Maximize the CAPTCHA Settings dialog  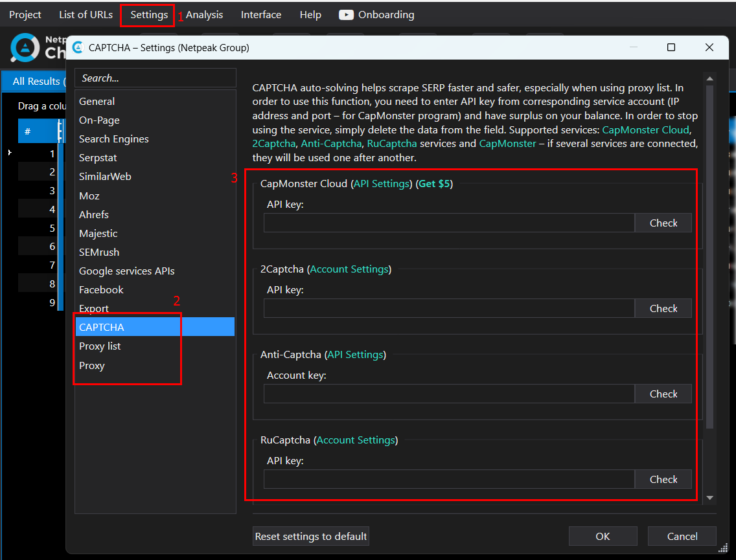coord(671,47)
